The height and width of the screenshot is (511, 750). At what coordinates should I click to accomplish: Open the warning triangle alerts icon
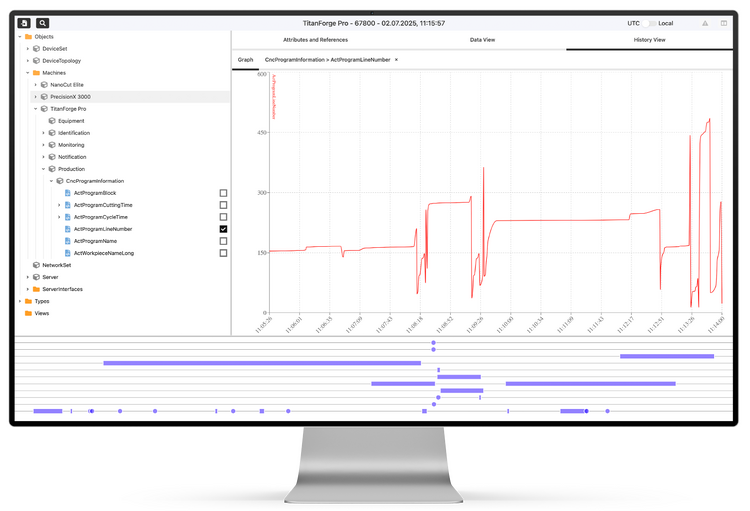click(x=705, y=23)
